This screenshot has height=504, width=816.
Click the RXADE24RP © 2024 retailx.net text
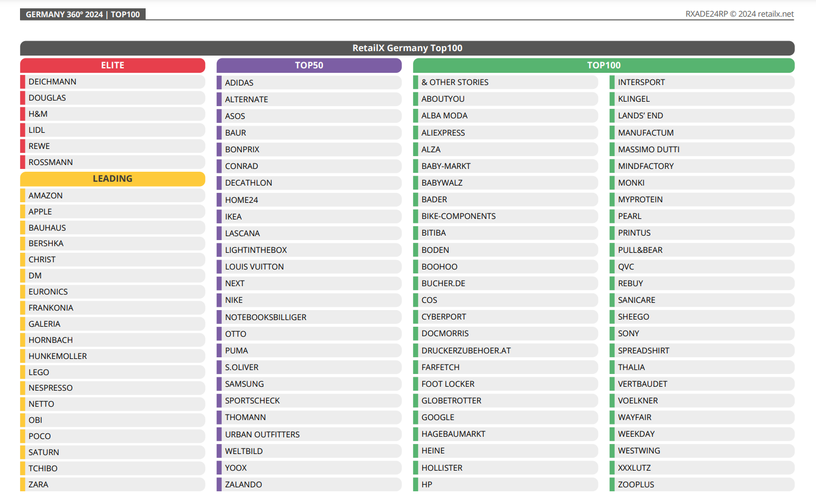point(739,14)
